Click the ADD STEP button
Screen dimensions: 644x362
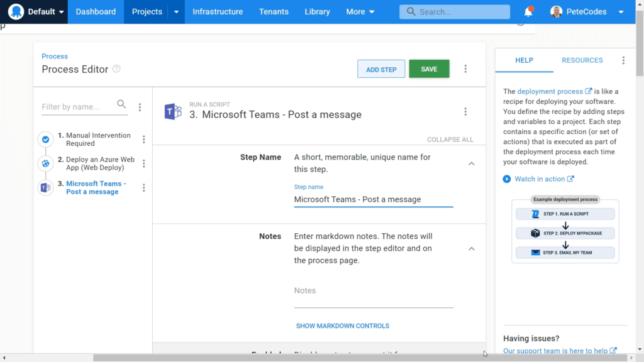click(x=381, y=69)
